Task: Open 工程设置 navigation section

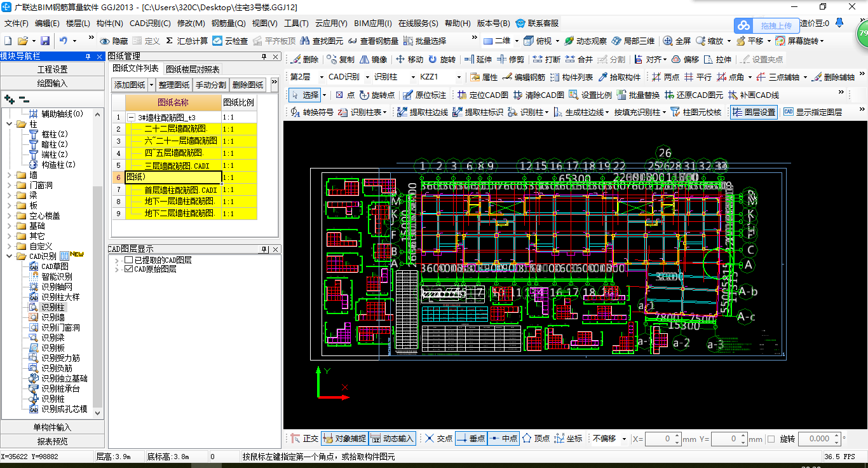Action: point(52,69)
